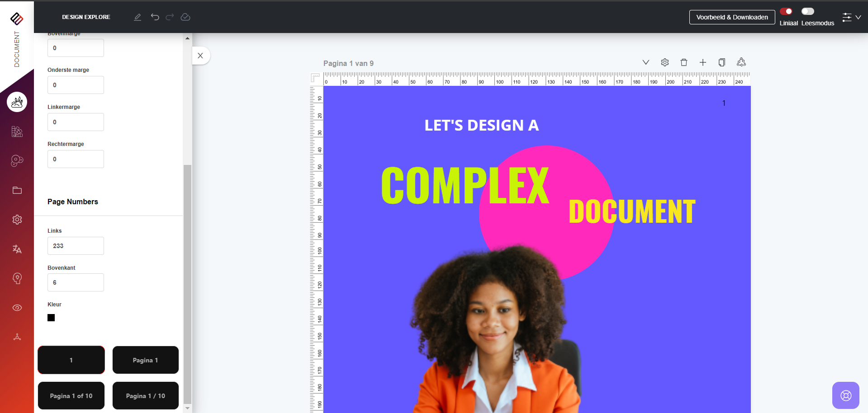
Task: Click the pencil rename icon
Action: pos(138,17)
